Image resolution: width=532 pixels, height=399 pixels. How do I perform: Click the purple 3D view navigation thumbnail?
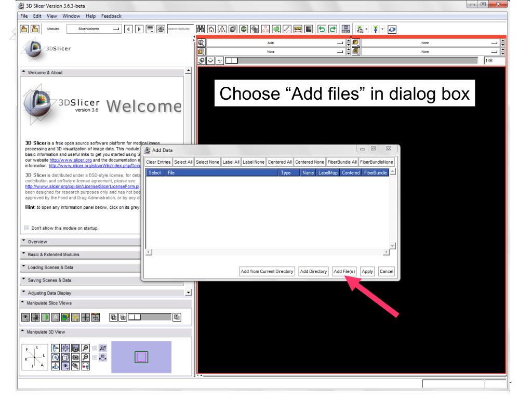(141, 357)
